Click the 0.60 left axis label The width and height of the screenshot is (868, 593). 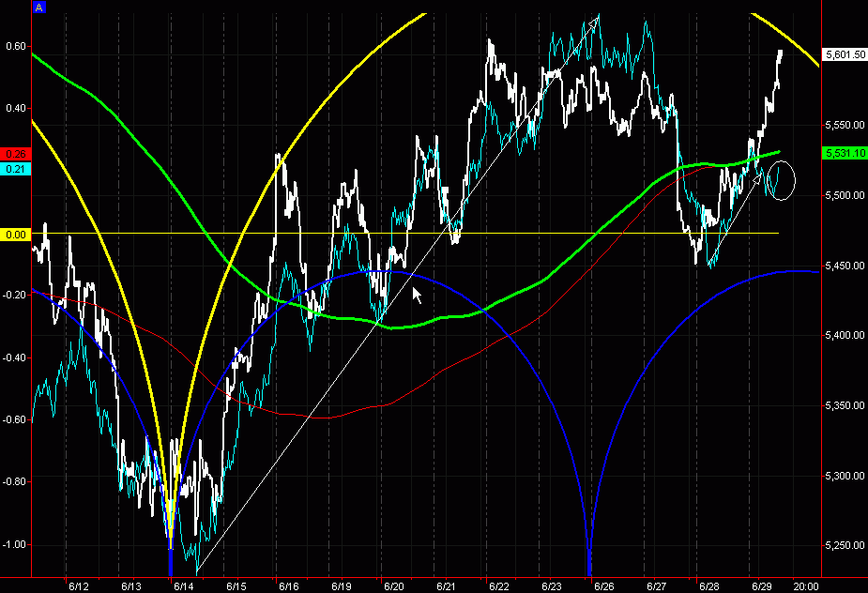[x=16, y=46]
